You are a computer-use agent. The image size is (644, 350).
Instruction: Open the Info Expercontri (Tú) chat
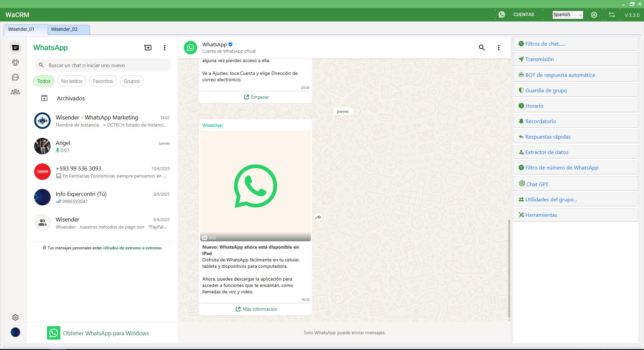pyautogui.click(x=102, y=197)
